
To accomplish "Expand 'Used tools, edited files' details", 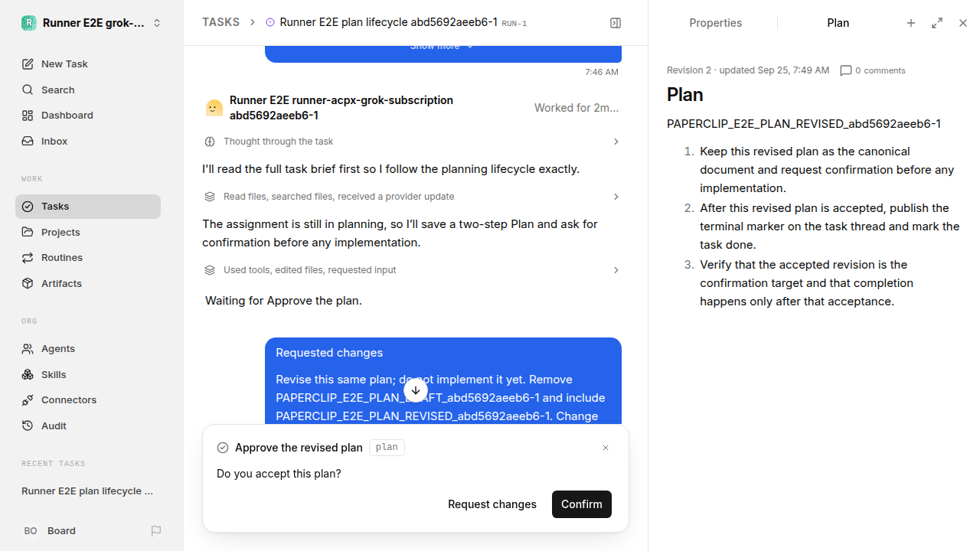I will pos(412,270).
